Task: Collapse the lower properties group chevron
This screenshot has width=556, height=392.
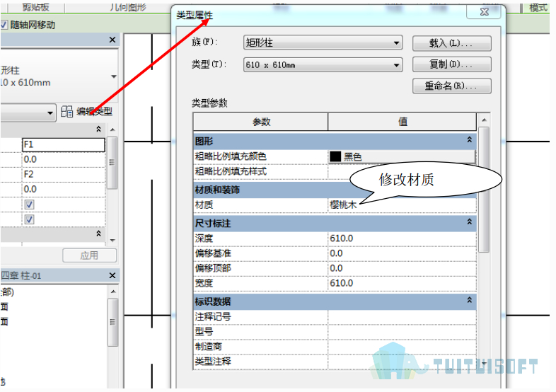Action: tap(98, 234)
